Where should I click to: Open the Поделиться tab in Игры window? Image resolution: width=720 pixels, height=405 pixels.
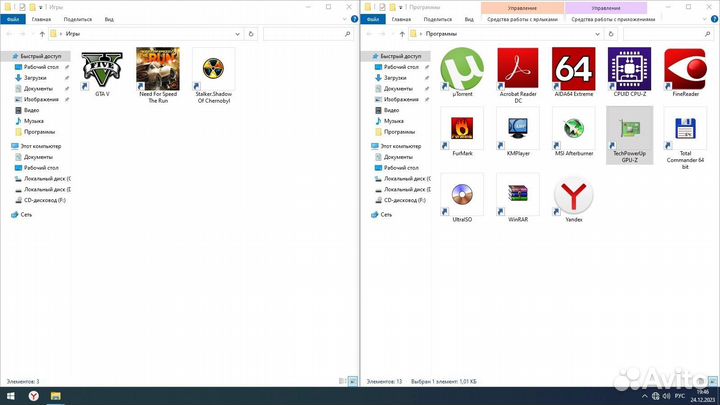[78, 19]
